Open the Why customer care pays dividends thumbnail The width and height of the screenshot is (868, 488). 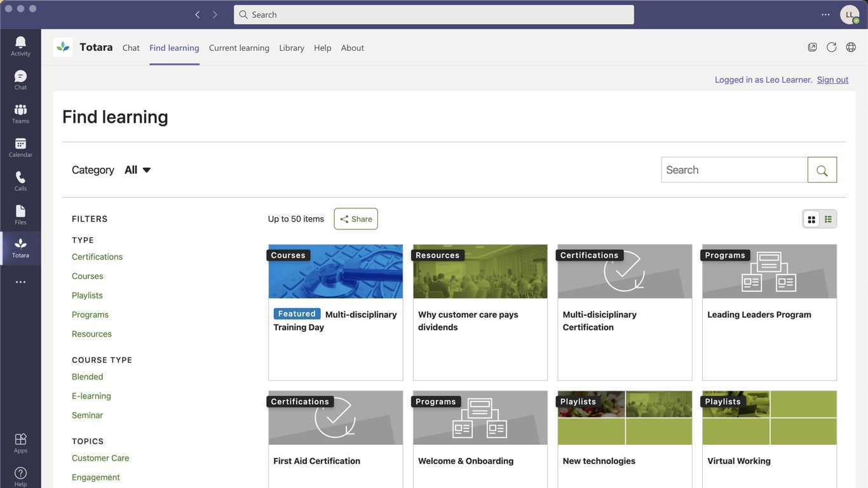(x=480, y=271)
